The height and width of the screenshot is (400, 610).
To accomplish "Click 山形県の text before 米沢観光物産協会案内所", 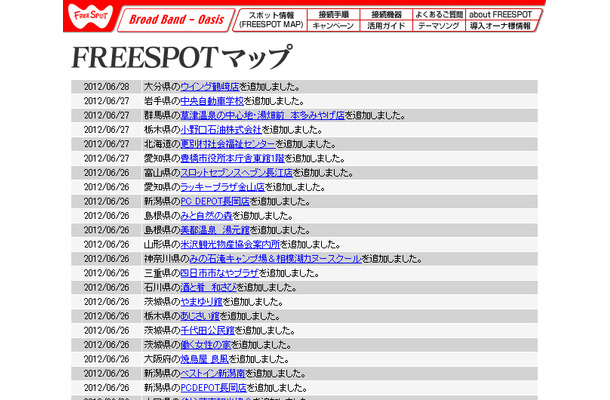I will point(162,244).
